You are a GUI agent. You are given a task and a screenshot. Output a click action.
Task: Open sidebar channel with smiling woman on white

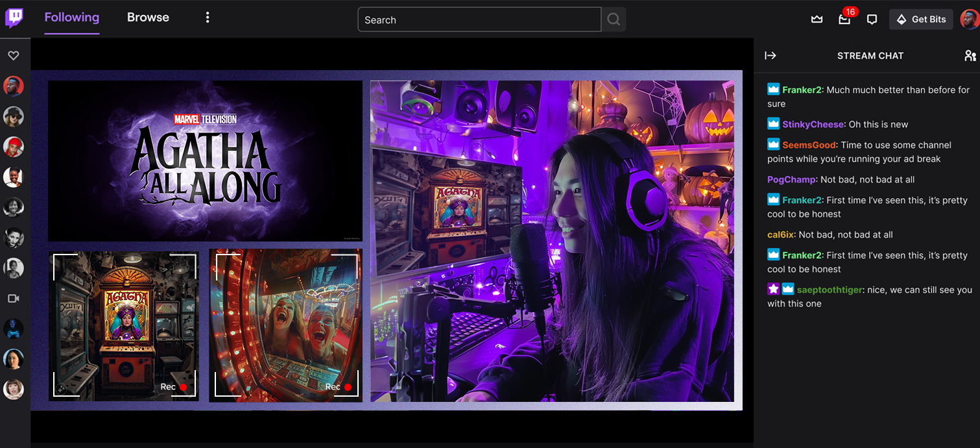click(14, 177)
